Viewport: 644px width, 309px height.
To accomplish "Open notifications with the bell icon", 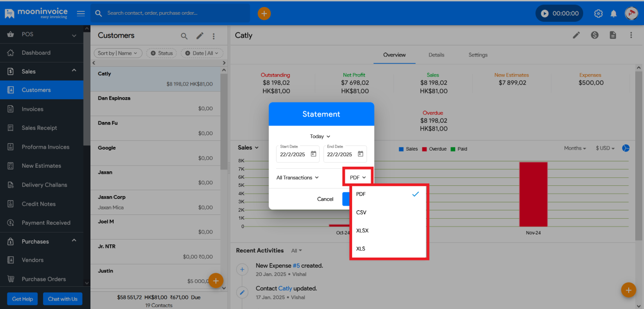I will click(613, 13).
